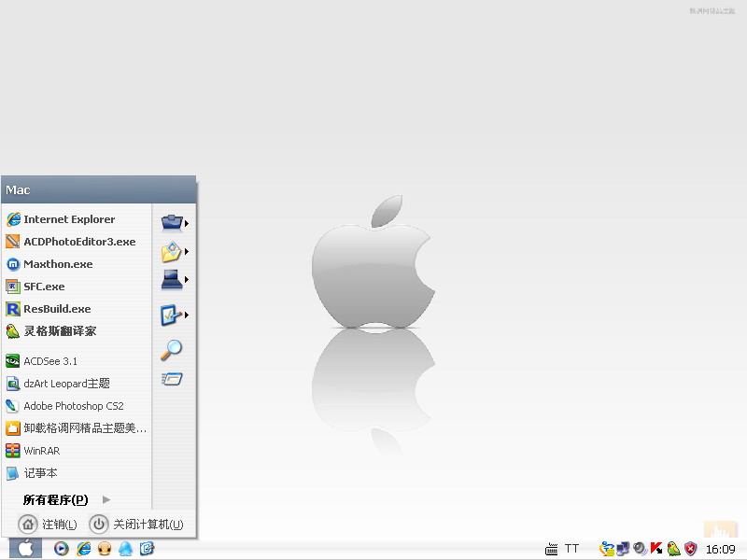Open 记事本 from the Start menu
The width and height of the screenshot is (747, 560).
(x=77, y=473)
